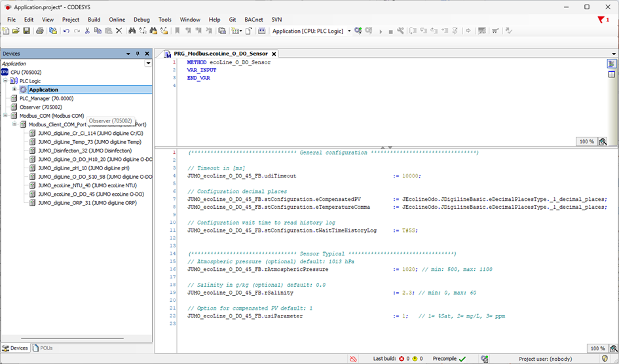Open the SVN menu
619x364 pixels.
pos(276,20)
